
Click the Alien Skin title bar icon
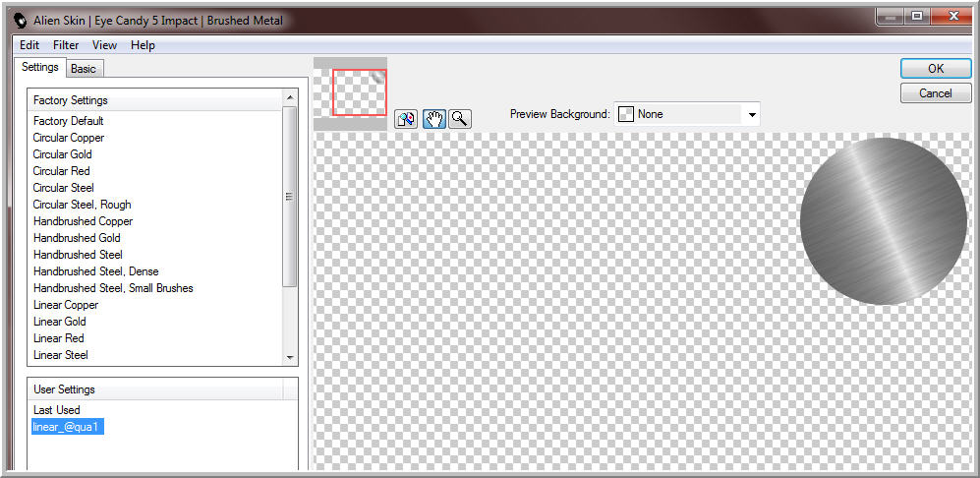(x=21, y=21)
